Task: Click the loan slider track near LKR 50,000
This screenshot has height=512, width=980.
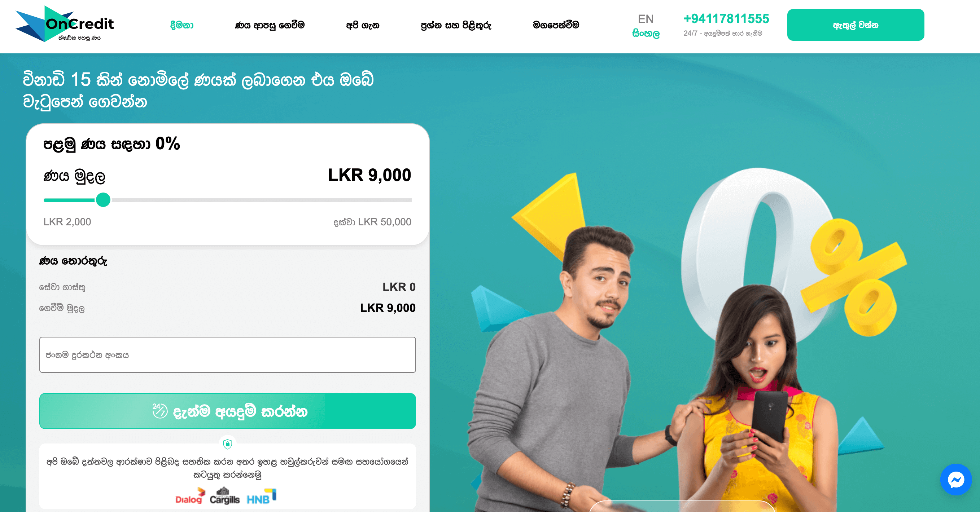Action: (407, 200)
